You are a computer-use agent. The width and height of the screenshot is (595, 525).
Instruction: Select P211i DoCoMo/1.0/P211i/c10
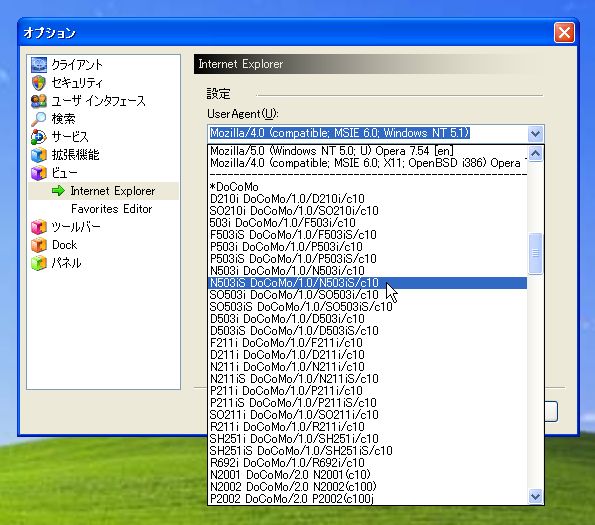[x=367, y=391]
